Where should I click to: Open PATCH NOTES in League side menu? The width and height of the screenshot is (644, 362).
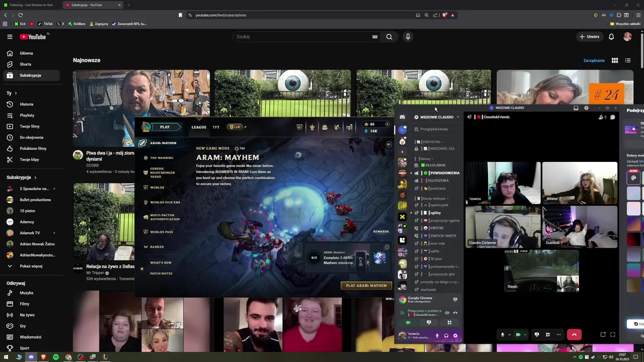(161, 274)
